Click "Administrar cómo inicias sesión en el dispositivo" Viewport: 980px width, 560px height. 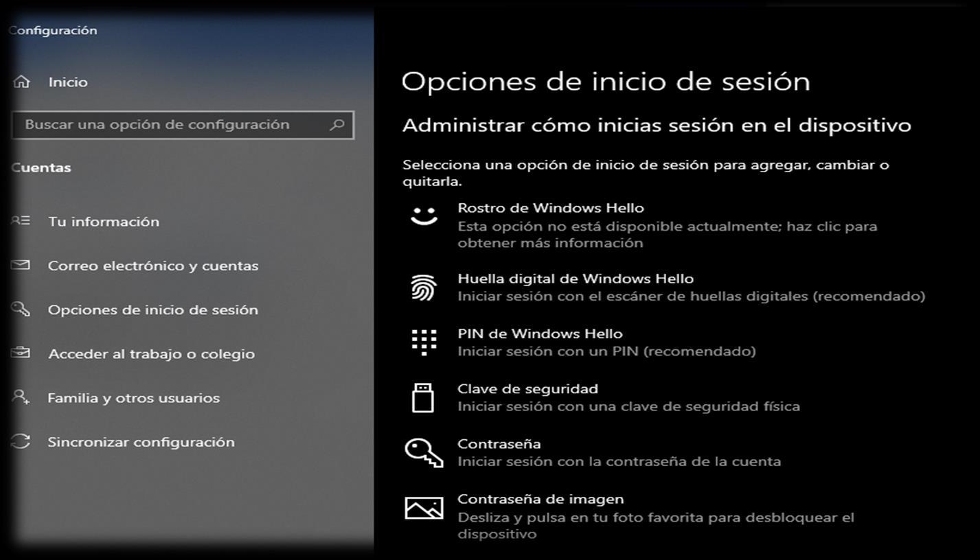coord(657,126)
